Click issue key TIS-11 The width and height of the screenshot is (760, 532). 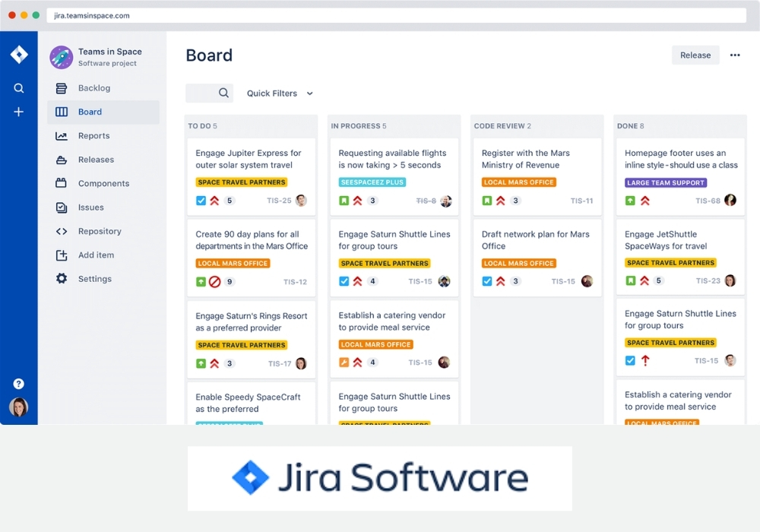pos(581,201)
